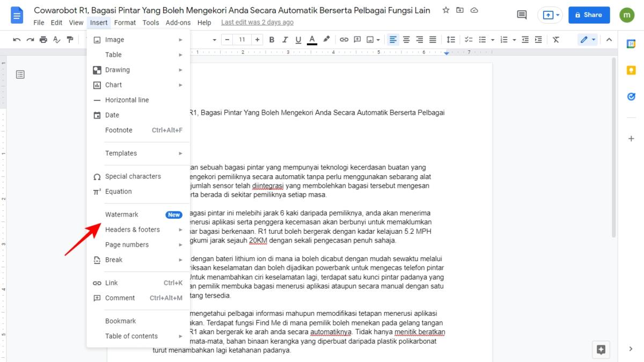
Task: Open the Tools menu
Action: (151, 23)
